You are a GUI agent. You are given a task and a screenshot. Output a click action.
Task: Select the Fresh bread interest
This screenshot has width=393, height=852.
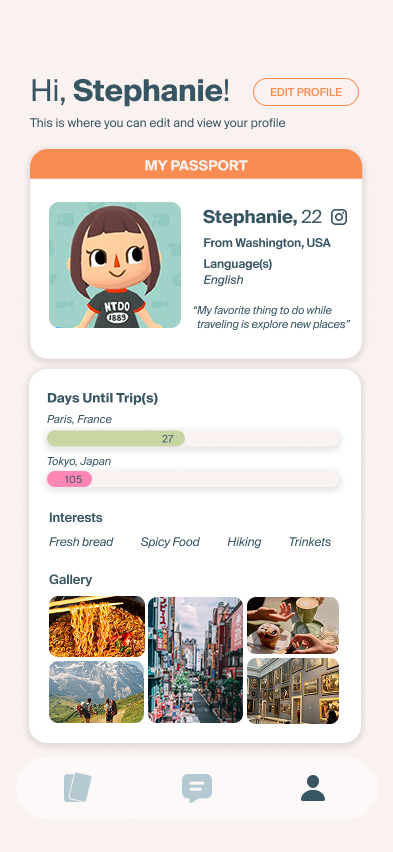(x=81, y=542)
